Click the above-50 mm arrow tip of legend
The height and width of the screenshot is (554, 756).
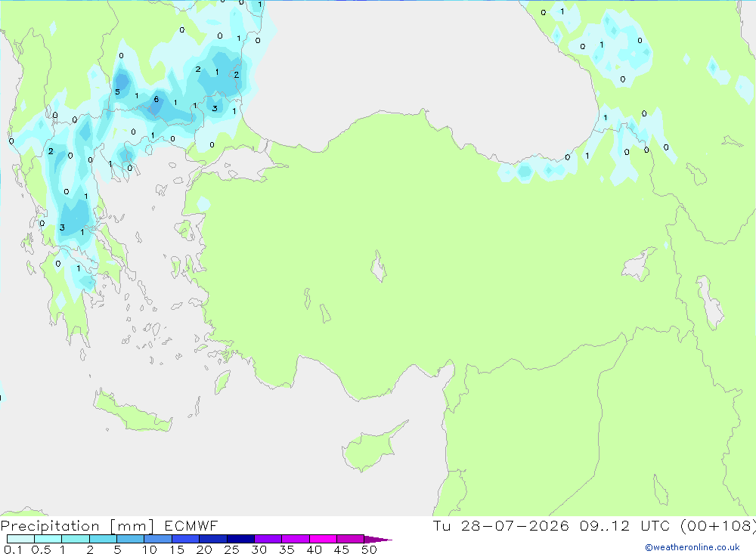pos(378,539)
